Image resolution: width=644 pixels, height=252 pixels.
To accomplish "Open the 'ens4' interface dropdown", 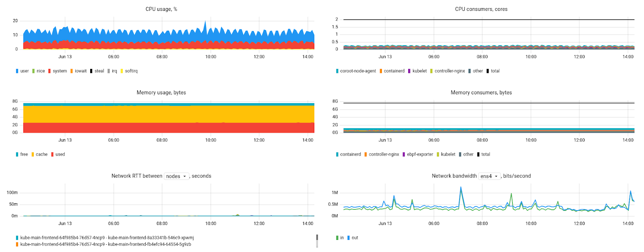I will pos(489,176).
